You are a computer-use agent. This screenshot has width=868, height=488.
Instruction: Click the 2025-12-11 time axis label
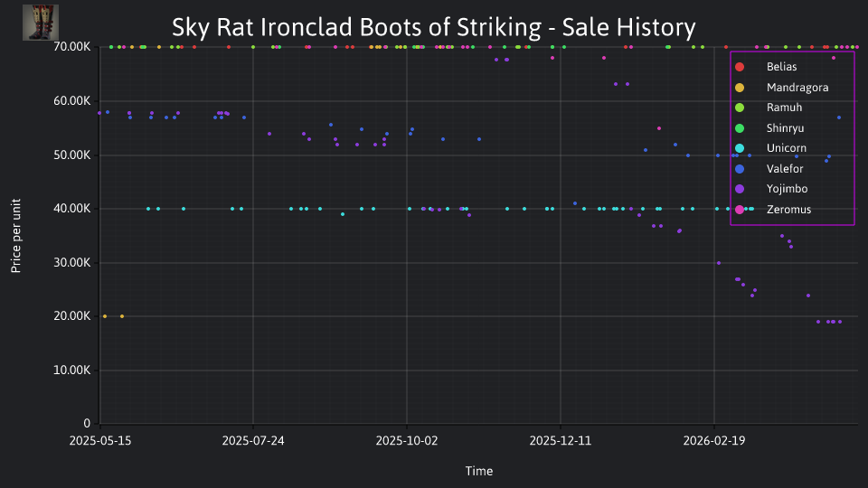coord(561,441)
